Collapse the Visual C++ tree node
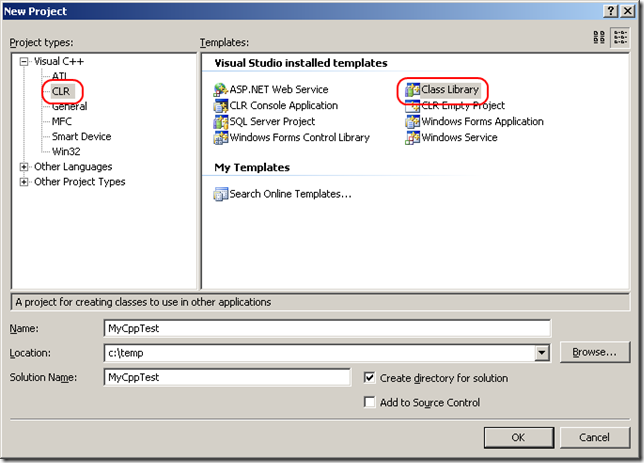Screen dimensions: 644x463 [24, 62]
